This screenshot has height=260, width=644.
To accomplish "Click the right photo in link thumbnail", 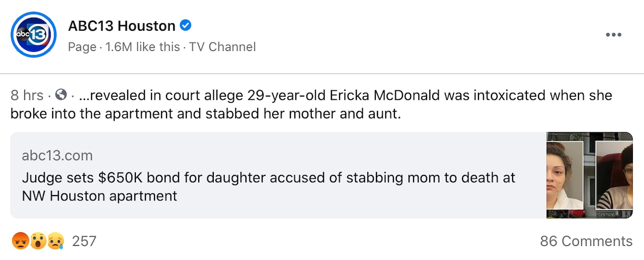I will (614, 175).
